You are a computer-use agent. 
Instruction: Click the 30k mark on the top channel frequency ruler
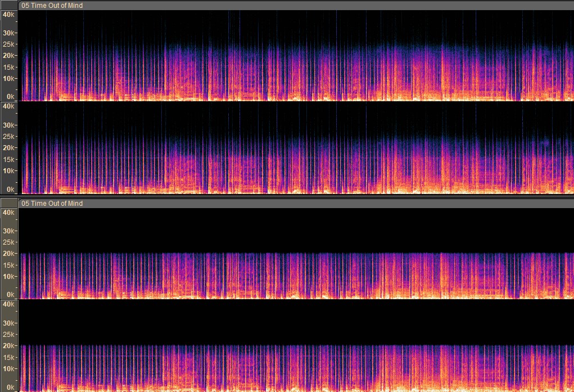coord(8,33)
